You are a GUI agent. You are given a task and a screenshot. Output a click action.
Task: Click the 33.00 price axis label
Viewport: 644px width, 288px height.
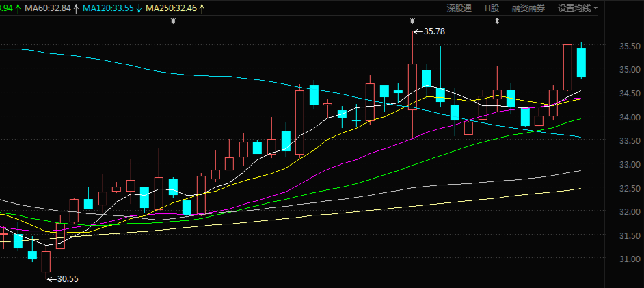[630, 165]
